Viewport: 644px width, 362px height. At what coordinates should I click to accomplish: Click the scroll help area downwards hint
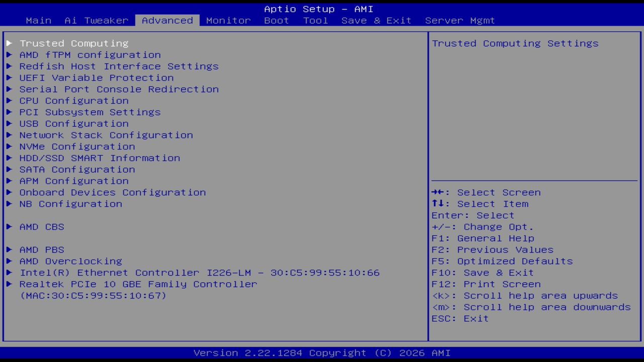(x=531, y=307)
